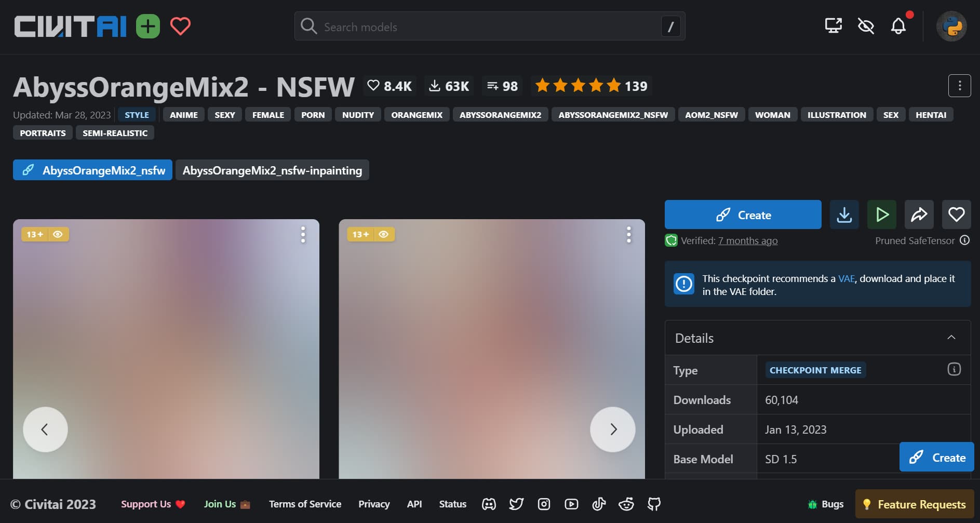980x523 pixels.
Task: Click the Join Us link
Action: tap(227, 504)
